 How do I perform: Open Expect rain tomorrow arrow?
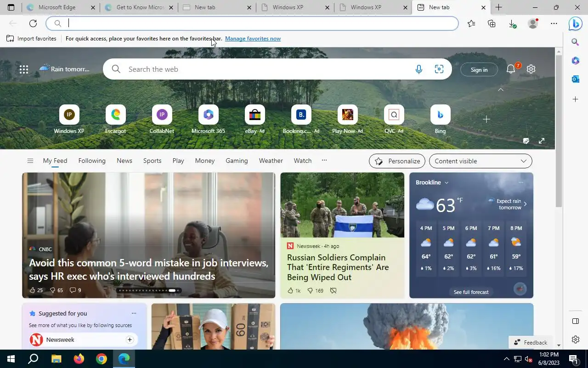(x=525, y=204)
